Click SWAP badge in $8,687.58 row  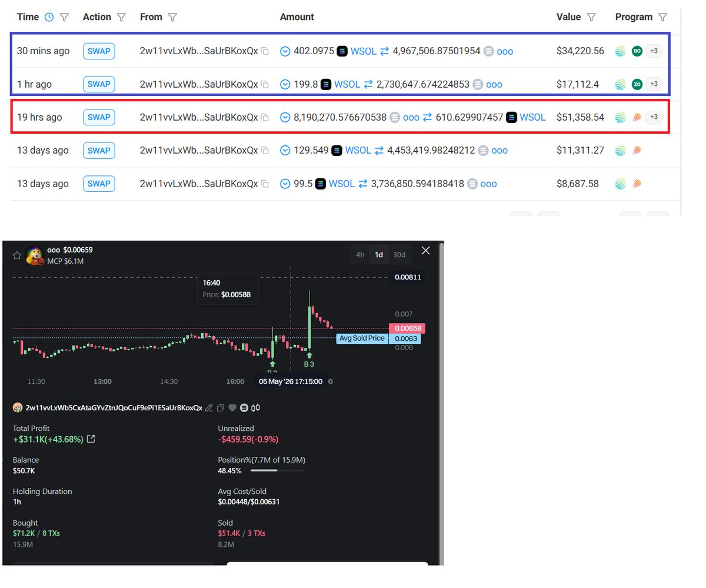(99, 184)
